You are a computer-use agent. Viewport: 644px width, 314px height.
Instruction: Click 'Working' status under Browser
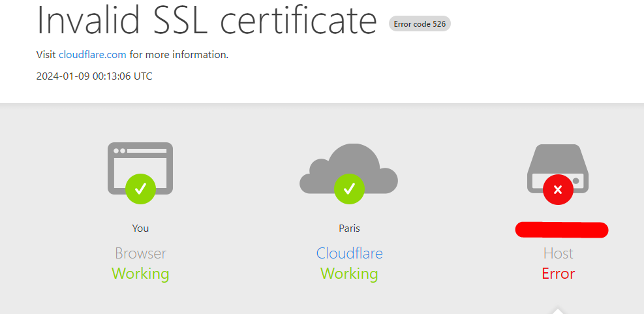pos(140,274)
